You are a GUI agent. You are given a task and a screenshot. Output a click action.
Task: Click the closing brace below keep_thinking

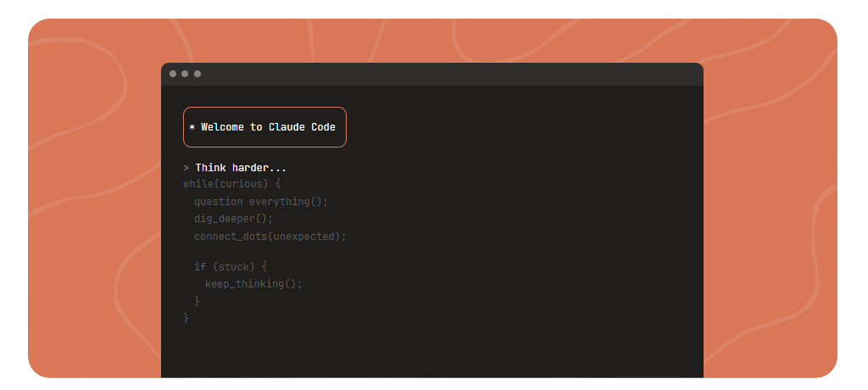click(x=197, y=301)
